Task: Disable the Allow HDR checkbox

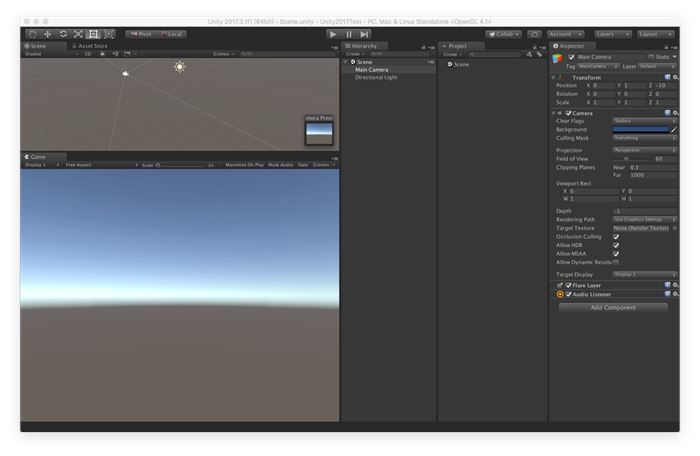Action: coord(616,245)
